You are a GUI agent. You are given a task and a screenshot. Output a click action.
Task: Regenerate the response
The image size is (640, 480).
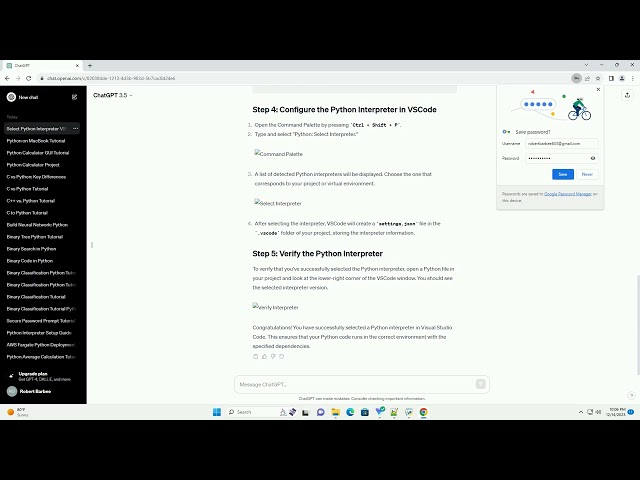click(x=281, y=356)
